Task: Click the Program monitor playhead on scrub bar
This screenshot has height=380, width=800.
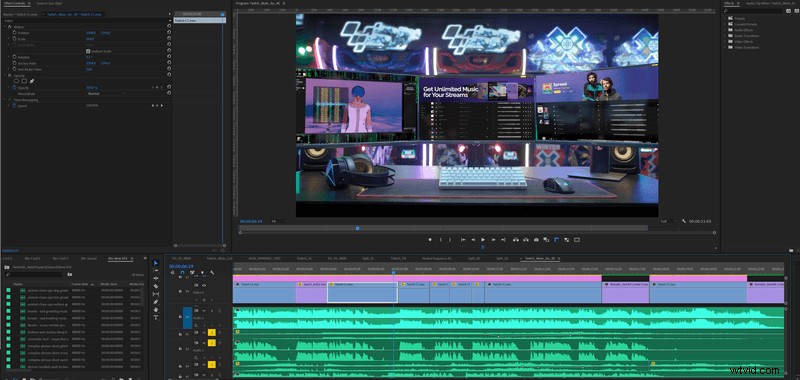Action: [357, 228]
